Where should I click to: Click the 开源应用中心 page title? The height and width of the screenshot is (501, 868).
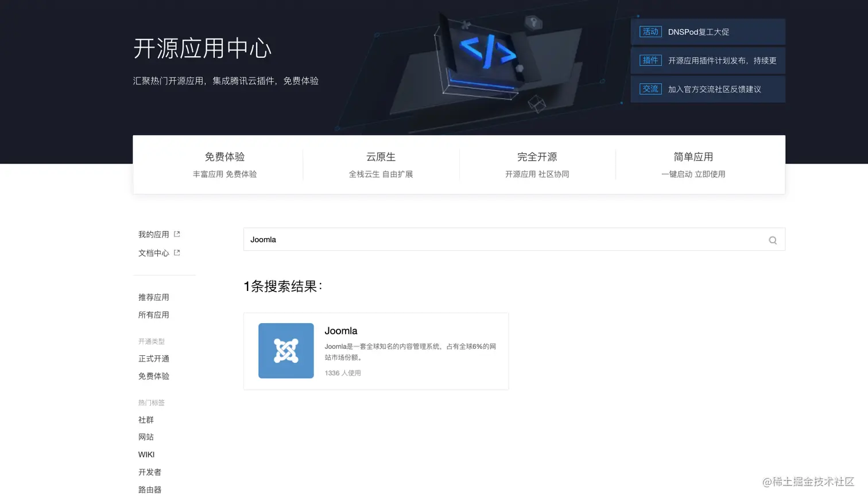click(x=202, y=48)
